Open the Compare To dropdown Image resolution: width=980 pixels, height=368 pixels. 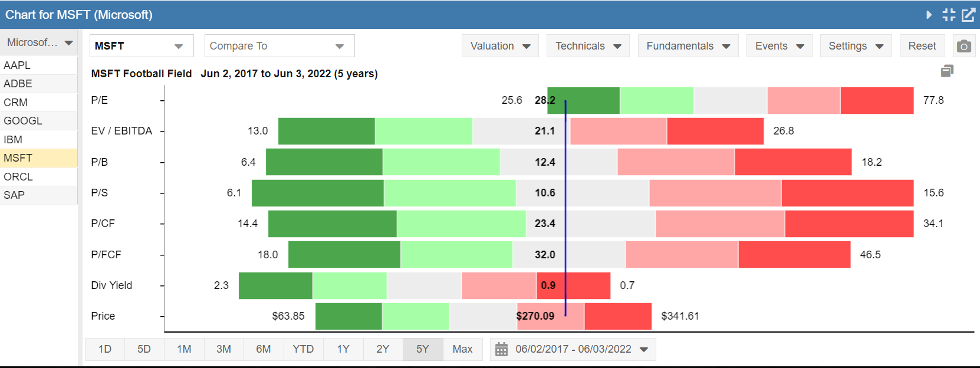click(279, 46)
